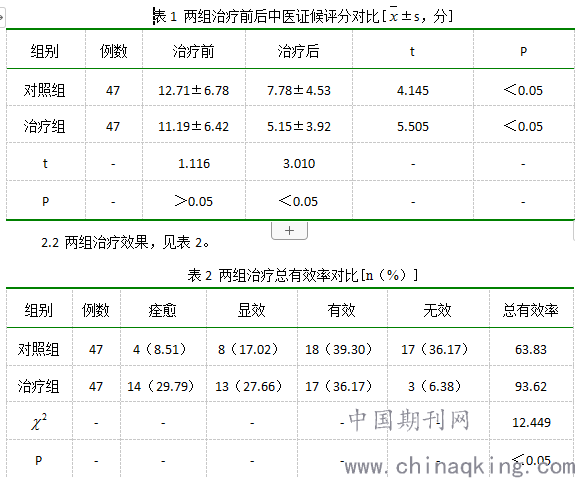Click cell 18（39.30）
575x478 pixels.
[338, 349]
